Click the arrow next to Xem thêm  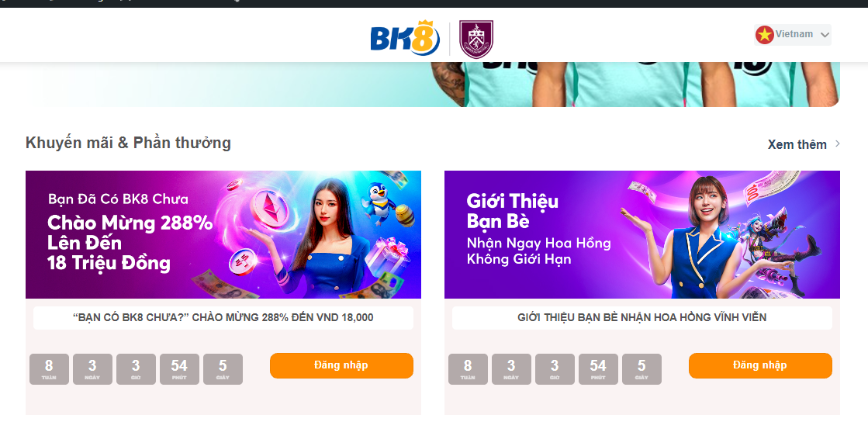pos(838,143)
